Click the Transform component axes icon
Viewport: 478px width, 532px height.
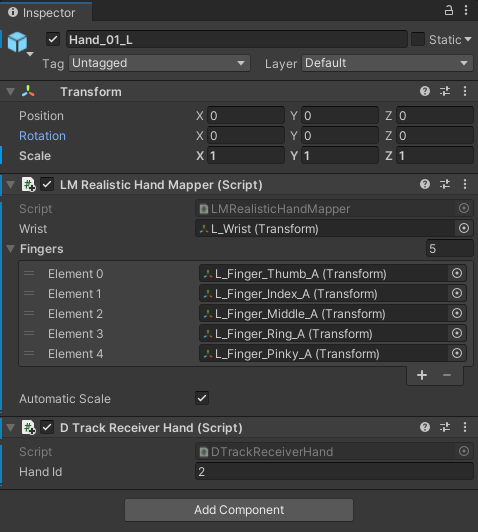click(x=28, y=91)
